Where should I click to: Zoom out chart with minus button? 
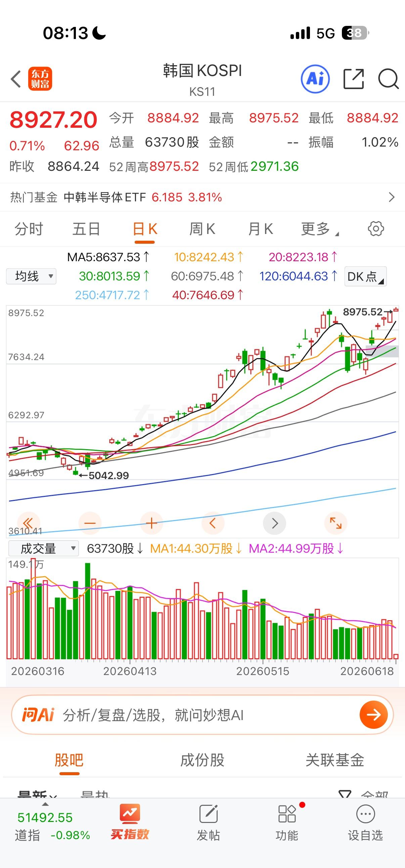(90, 523)
